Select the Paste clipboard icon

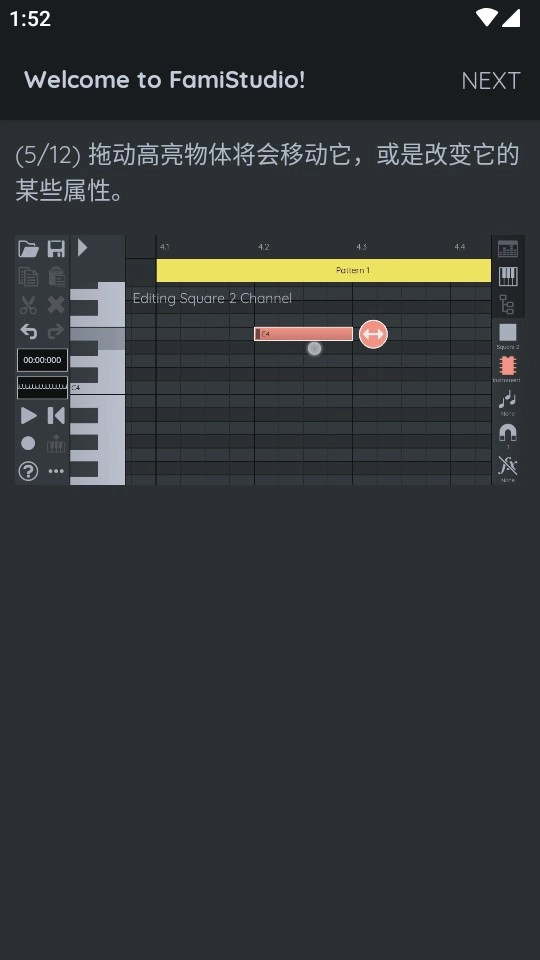pyautogui.click(x=56, y=277)
